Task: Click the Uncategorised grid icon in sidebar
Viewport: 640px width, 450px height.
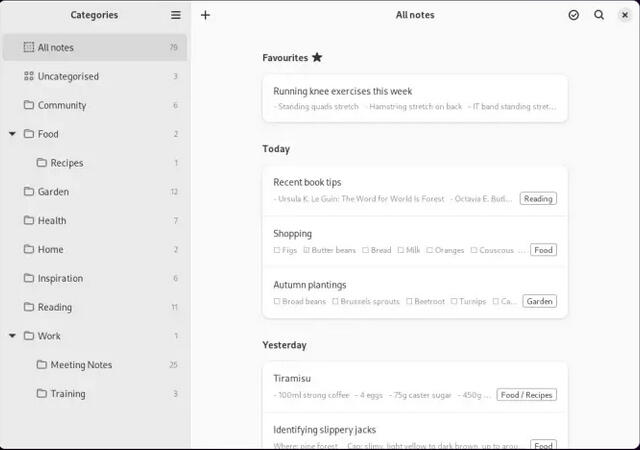Action: click(x=29, y=76)
